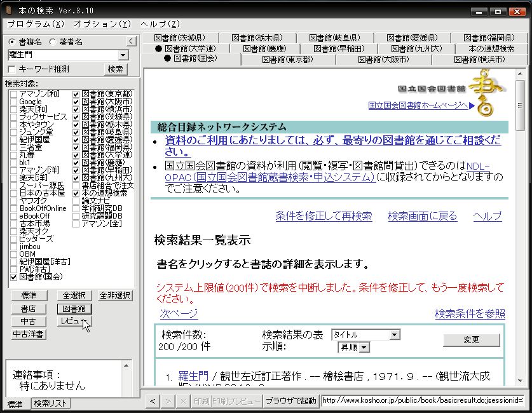This screenshot has height=413, width=532.
Task: Check the アマゾン[和] search target
Action: (x=13, y=94)
